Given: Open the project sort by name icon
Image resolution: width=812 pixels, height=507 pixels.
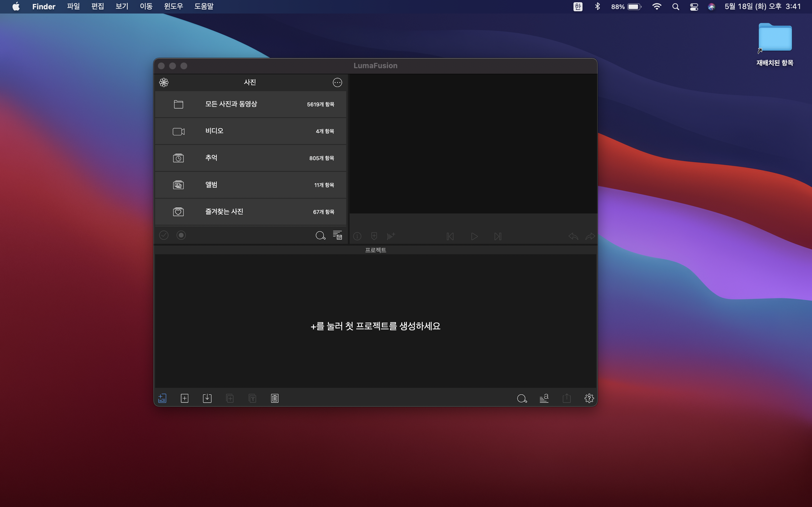Looking at the screenshot, I should 544,398.
